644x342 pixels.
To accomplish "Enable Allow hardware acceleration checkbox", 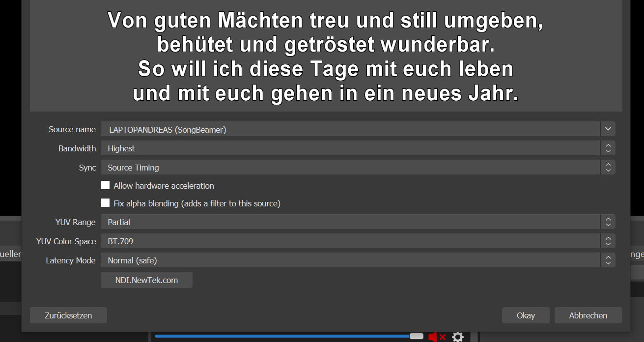I will (105, 185).
